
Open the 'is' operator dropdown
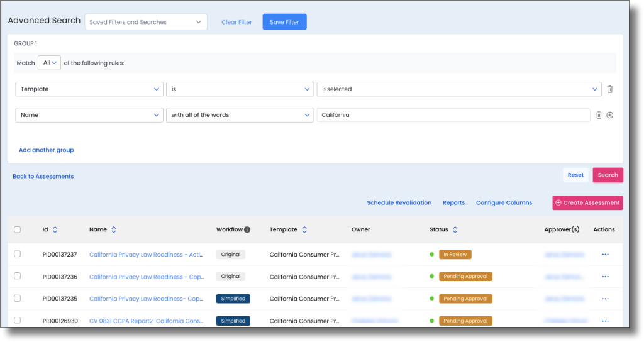[x=240, y=89]
